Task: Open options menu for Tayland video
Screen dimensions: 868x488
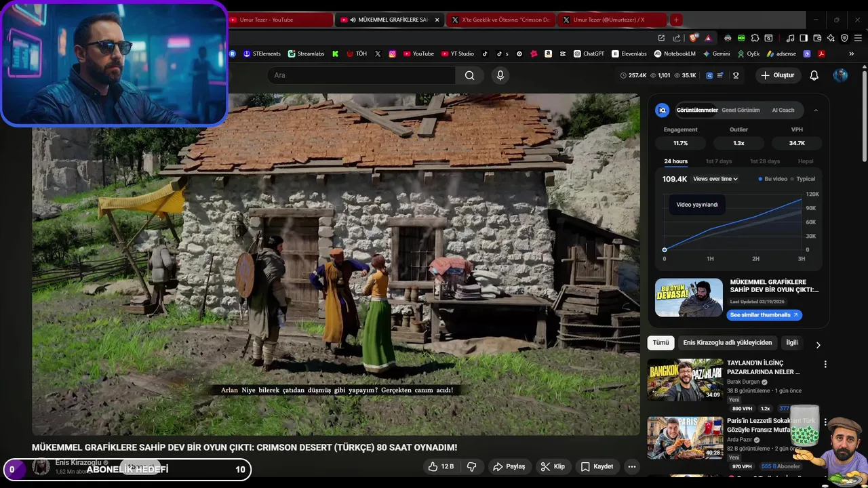Action: click(x=825, y=365)
